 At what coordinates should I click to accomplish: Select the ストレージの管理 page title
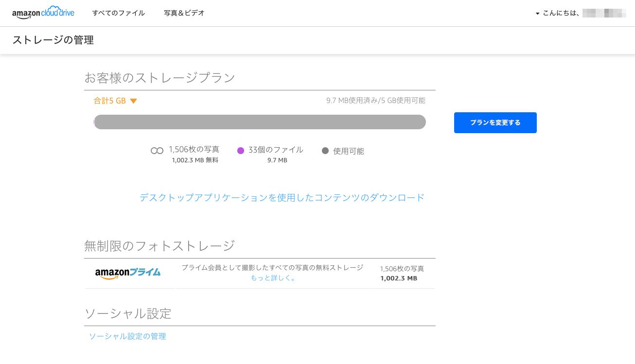[53, 40]
